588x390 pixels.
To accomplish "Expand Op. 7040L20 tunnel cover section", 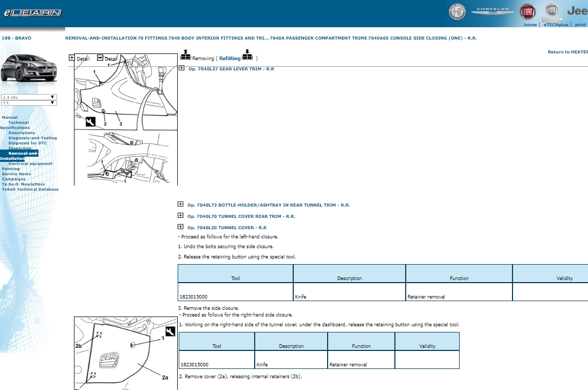I will (x=180, y=227).
